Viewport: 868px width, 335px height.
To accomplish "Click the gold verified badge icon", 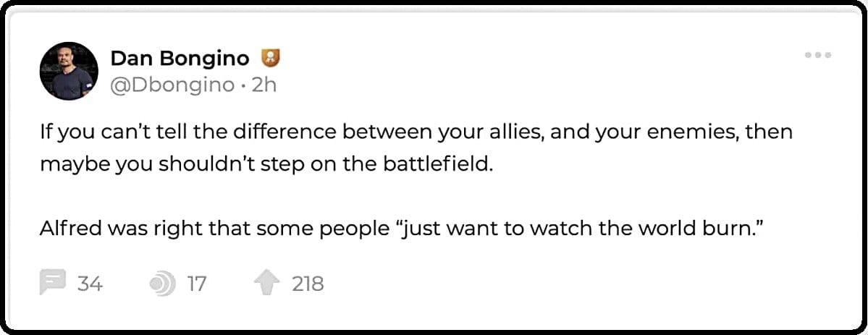I will tap(270, 58).
